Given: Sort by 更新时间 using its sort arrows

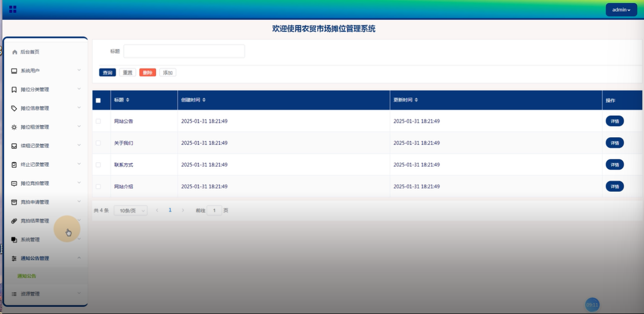Looking at the screenshot, I should [x=416, y=100].
